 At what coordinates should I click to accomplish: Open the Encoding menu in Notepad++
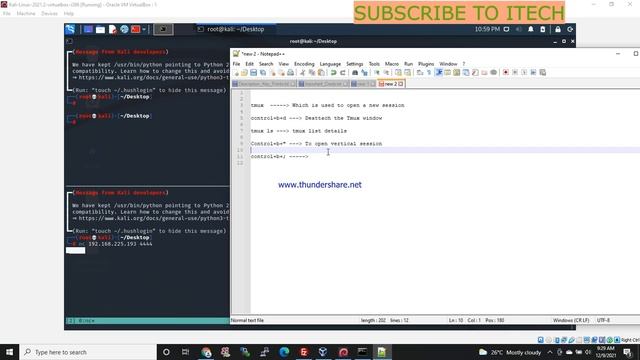click(304, 64)
